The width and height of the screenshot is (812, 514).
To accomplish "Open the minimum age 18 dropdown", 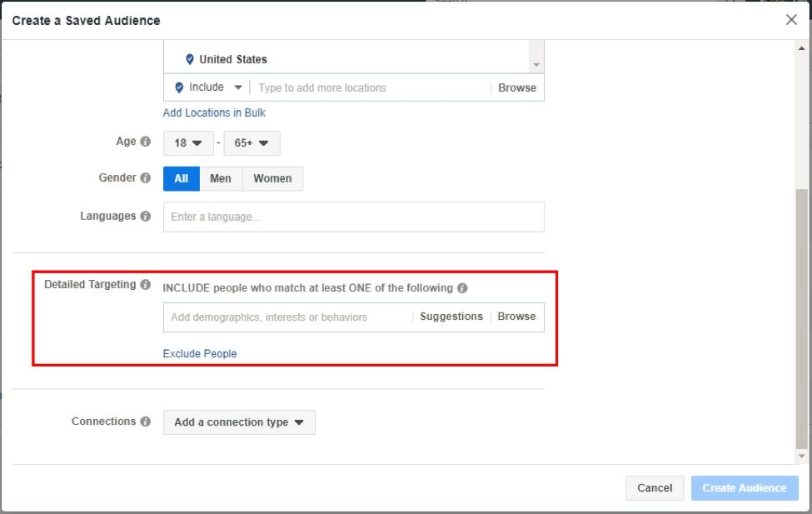I will coord(188,143).
